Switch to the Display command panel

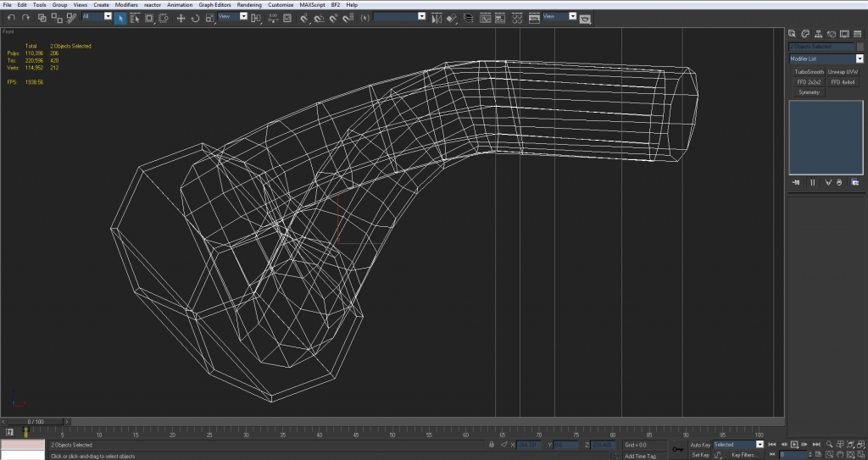point(844,34)
